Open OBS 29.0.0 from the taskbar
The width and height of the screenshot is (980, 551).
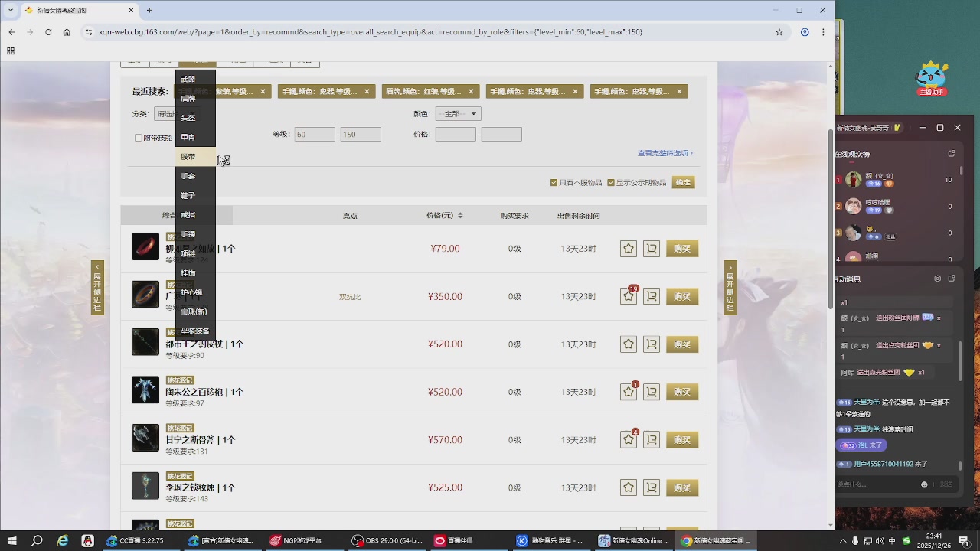coord(387,541)
